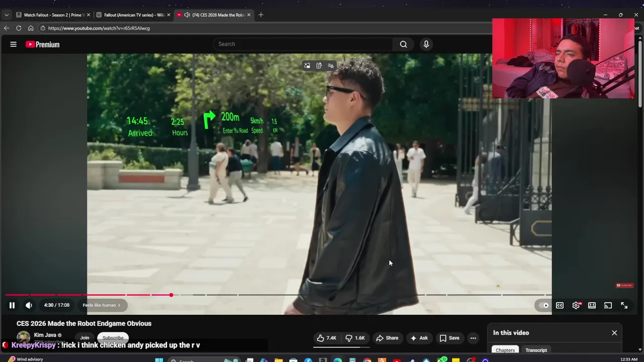This screenshot has height=362, width=644.
Task: Close the CES 2026 YouTube tab
Action: (x=249, y=15)
